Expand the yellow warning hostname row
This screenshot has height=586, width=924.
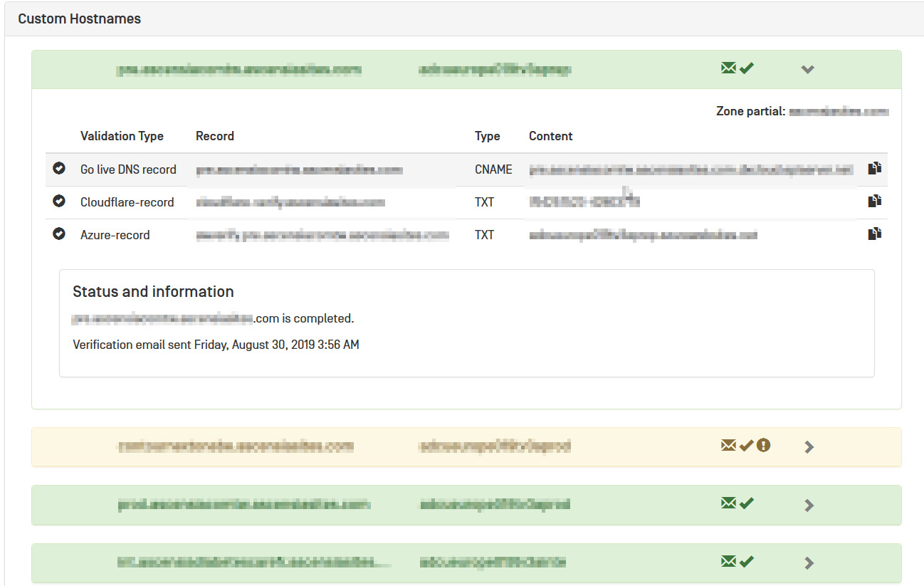[x=809, y=447]
